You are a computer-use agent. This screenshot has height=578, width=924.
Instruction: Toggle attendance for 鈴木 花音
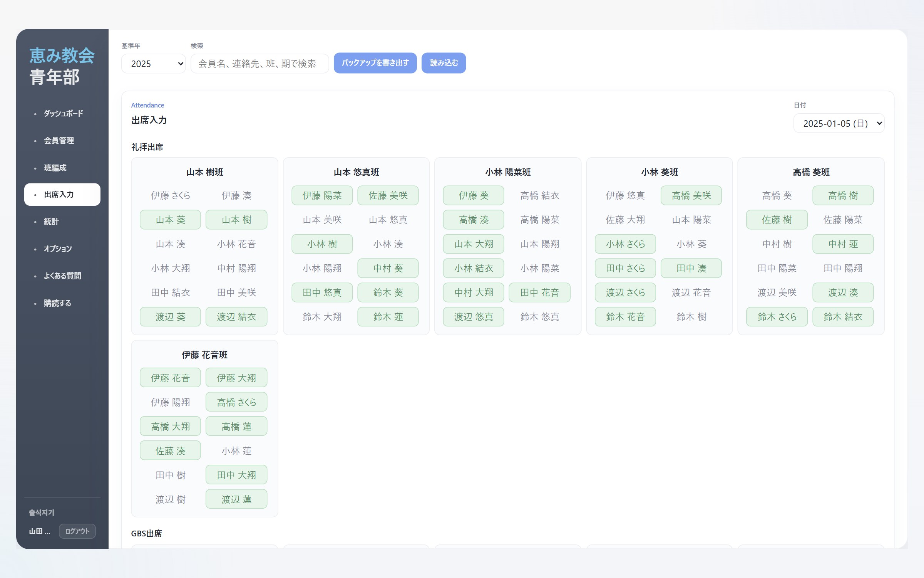pyautogui.click(x=625, y=317)
